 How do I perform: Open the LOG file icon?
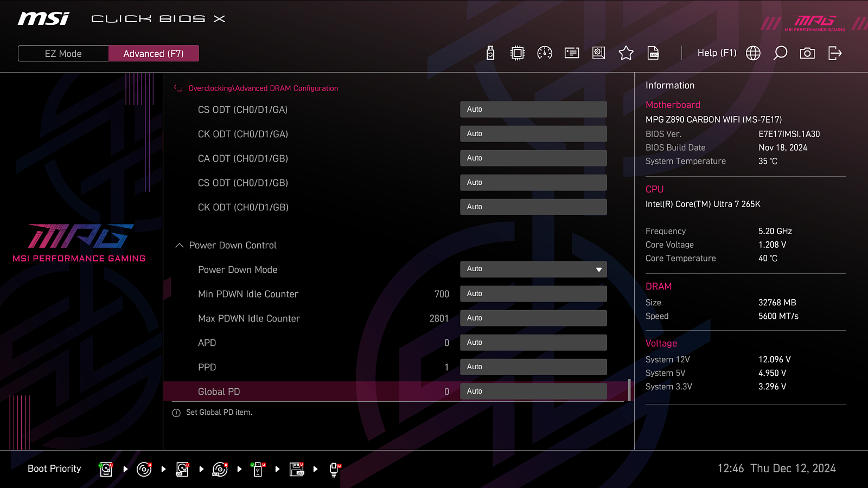tap(653, 53)
